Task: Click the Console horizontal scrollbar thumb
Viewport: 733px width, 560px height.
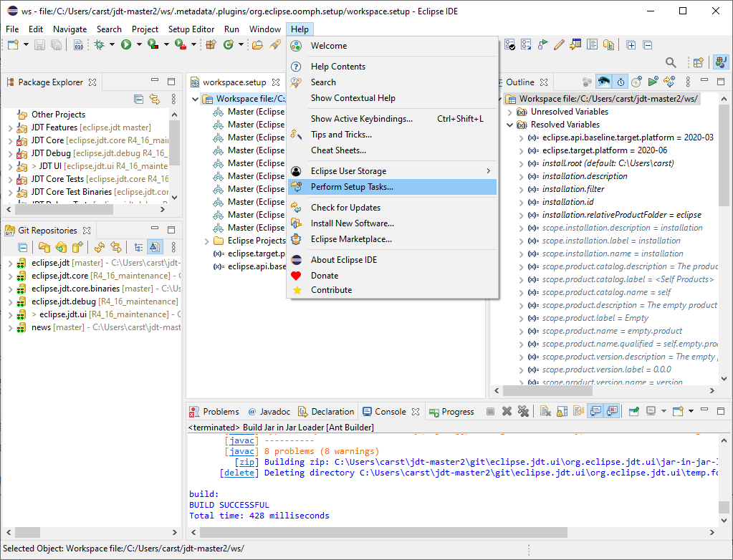Action: [x=383, y=533]
